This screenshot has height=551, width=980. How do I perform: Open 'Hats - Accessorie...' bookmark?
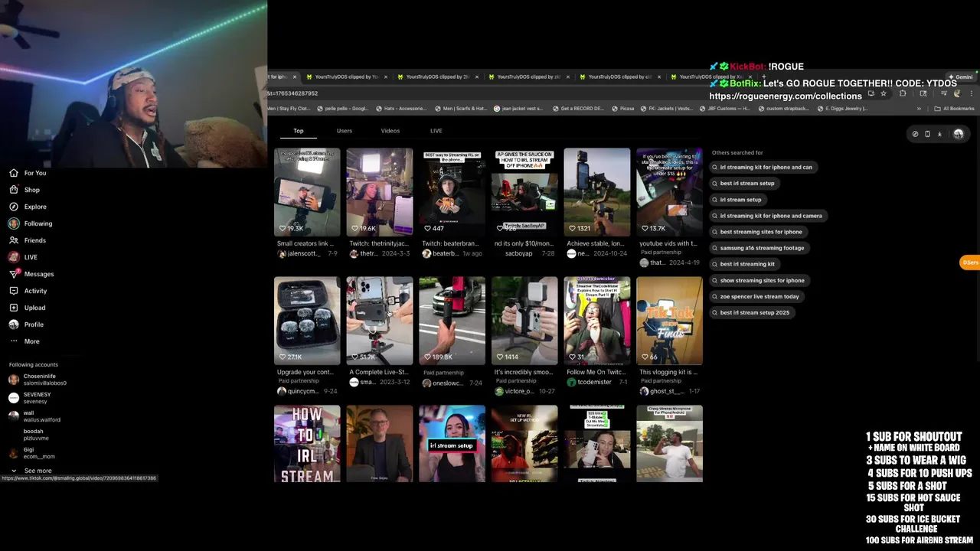coord(400,109)
